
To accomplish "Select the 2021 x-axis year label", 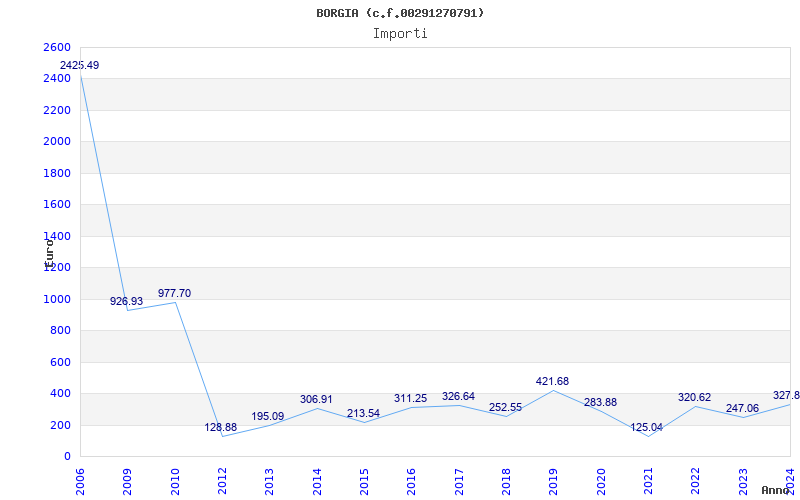I will pos(648,481).
